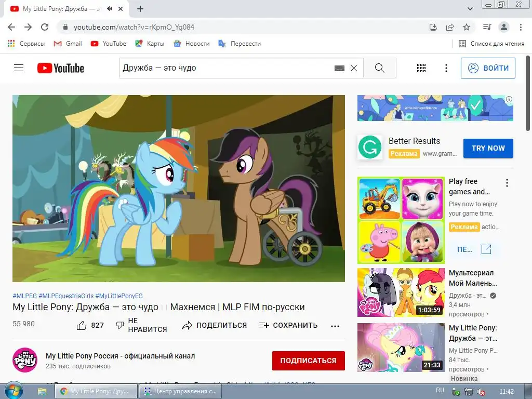The width and height of the screenshot is (532, 399).
Task: Reload the page
Action: pos(45,27)
